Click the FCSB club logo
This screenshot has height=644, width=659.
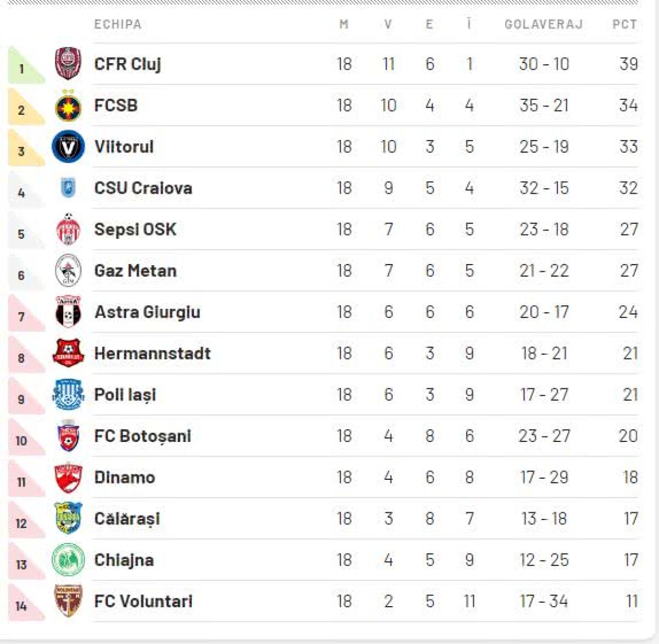click(68, 105)
